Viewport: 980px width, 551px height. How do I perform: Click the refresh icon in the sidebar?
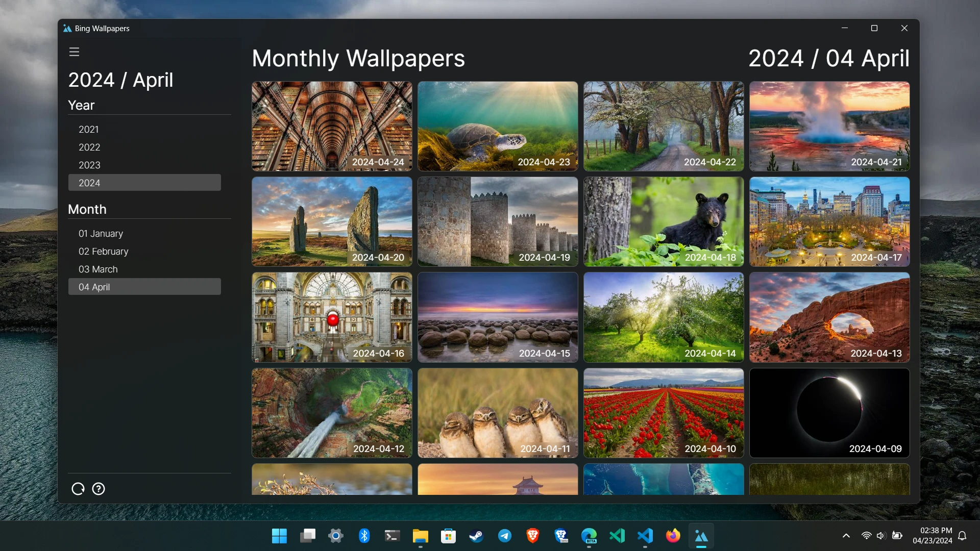point(78,489)
